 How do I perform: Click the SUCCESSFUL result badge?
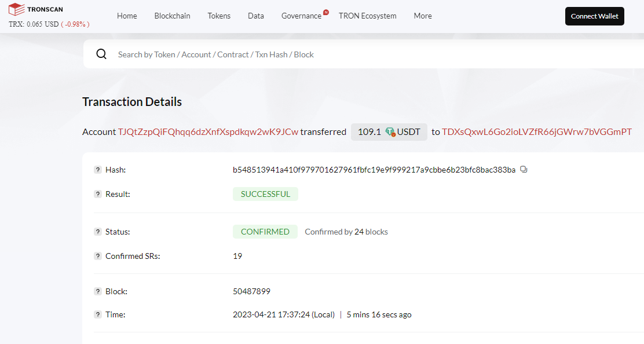[265, 194]
